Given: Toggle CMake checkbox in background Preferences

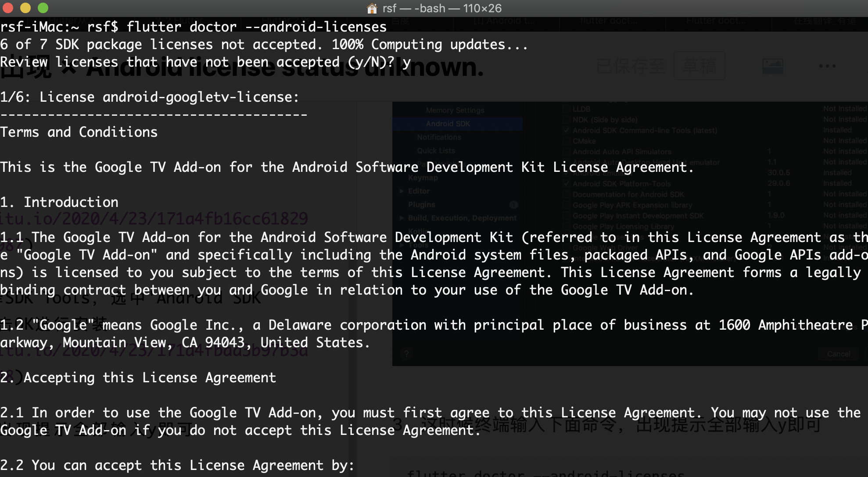Looking at the screenshot, I should pos(566,141).
